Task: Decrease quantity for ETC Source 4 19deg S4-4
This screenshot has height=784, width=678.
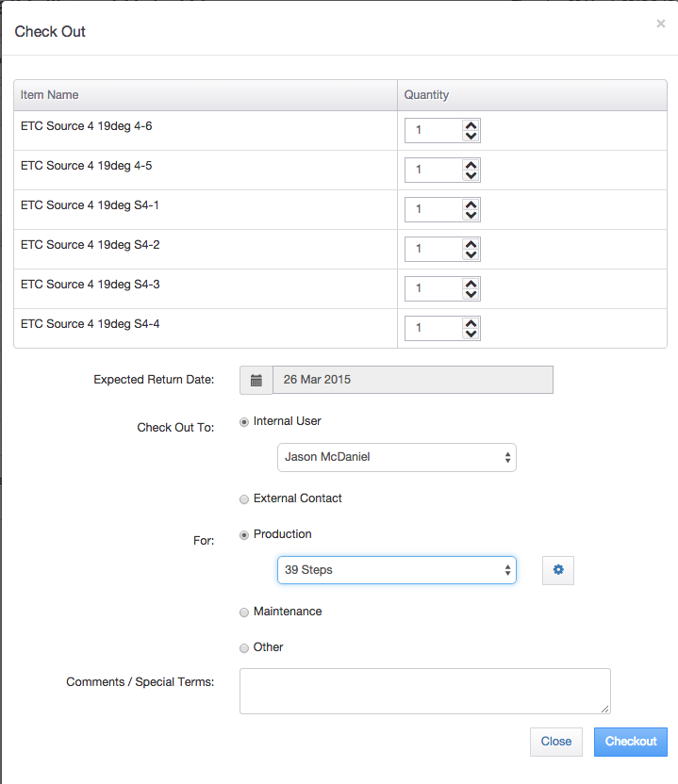Action: [471, 334]
